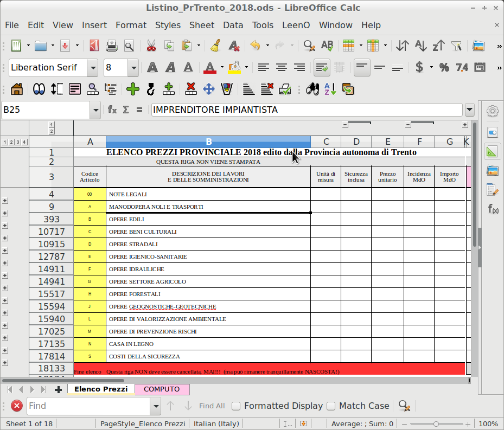This screenshot has width=504, height=430.
Task: Open sidebar Gallery panel icon
Action: coord(493,170)
